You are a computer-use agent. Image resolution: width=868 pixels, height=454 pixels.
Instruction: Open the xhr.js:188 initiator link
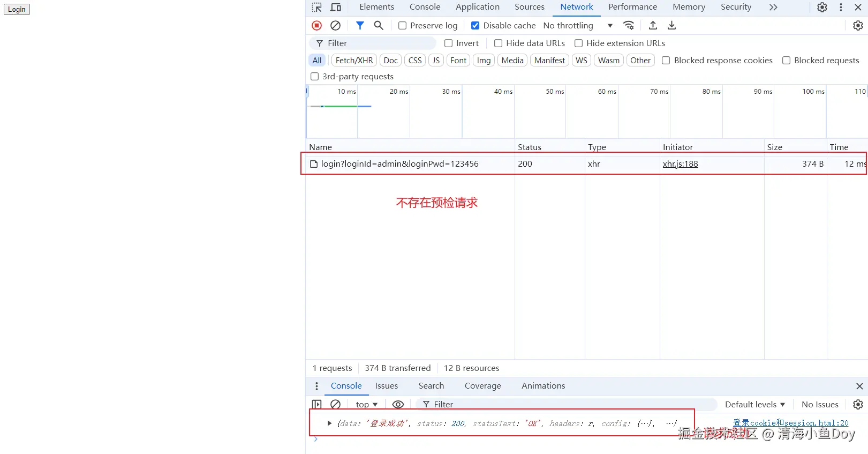point(680,164)
